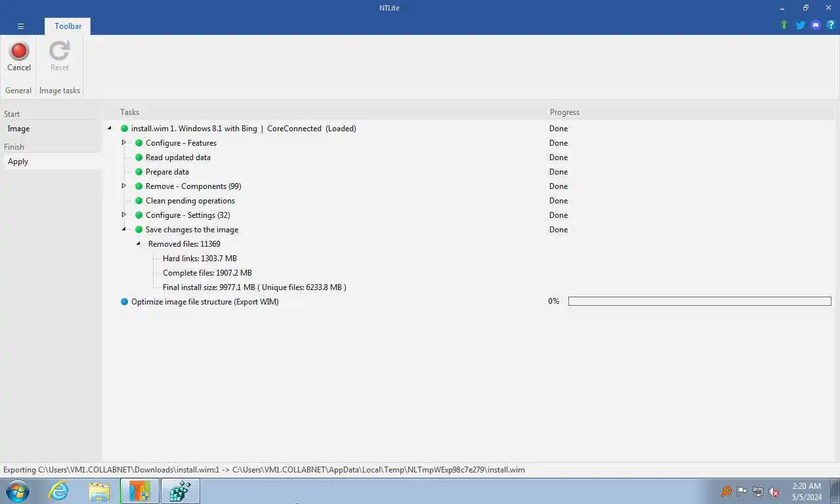Select Final install size: 9977.1 MB row
840x504 pixels.
coord(255,287)
